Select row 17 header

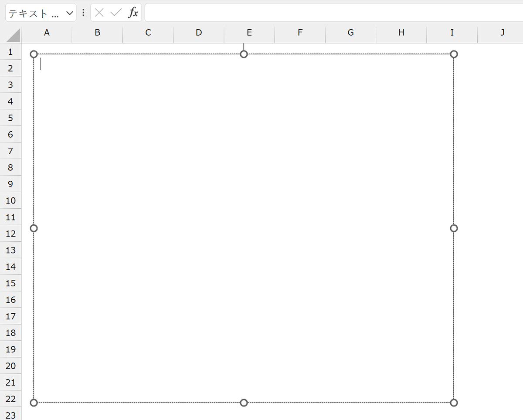(x=10, y=316)
